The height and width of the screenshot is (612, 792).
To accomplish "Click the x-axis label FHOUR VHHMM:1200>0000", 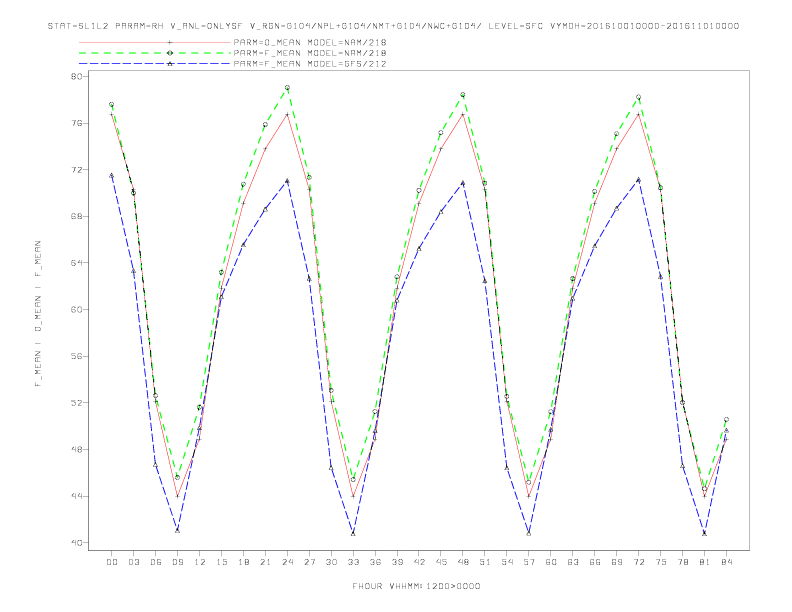I will (x=416, y=586).
